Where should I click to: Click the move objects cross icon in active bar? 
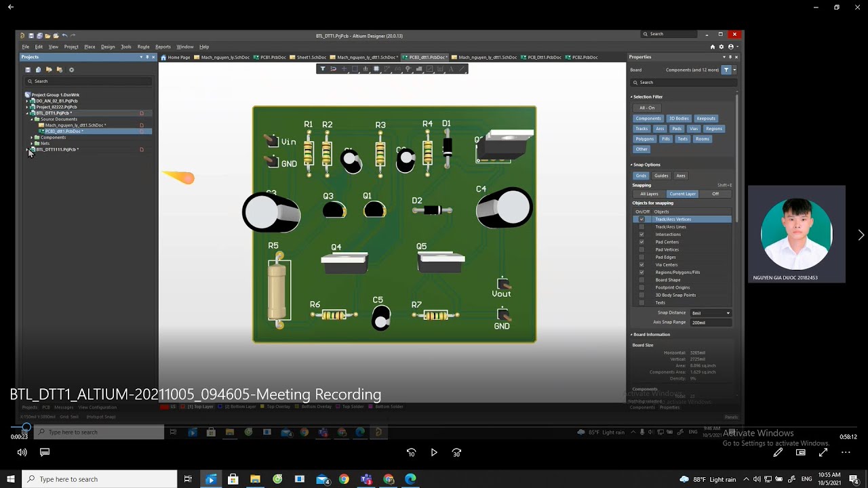tap(344, 68)
